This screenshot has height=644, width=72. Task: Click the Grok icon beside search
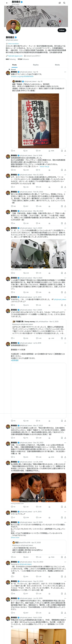(59, 3)
